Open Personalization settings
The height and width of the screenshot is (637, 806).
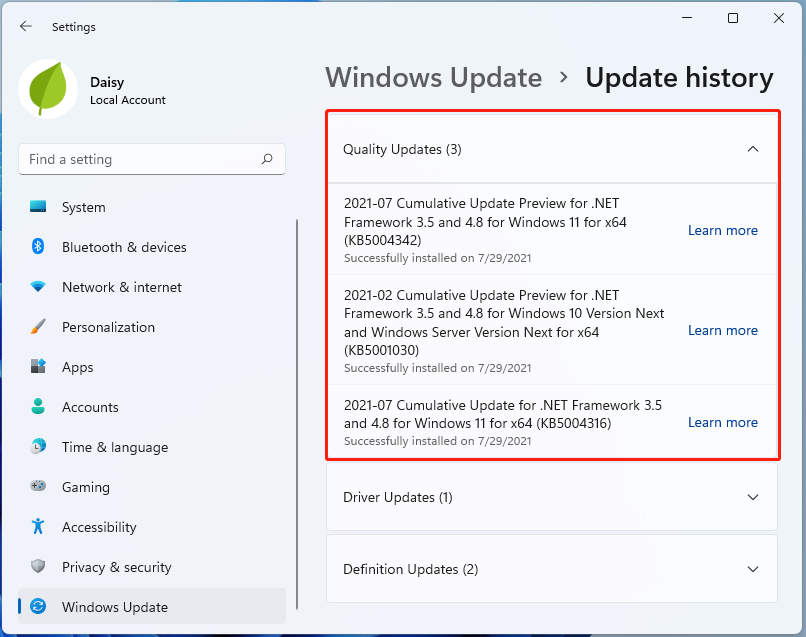point(152,327)
